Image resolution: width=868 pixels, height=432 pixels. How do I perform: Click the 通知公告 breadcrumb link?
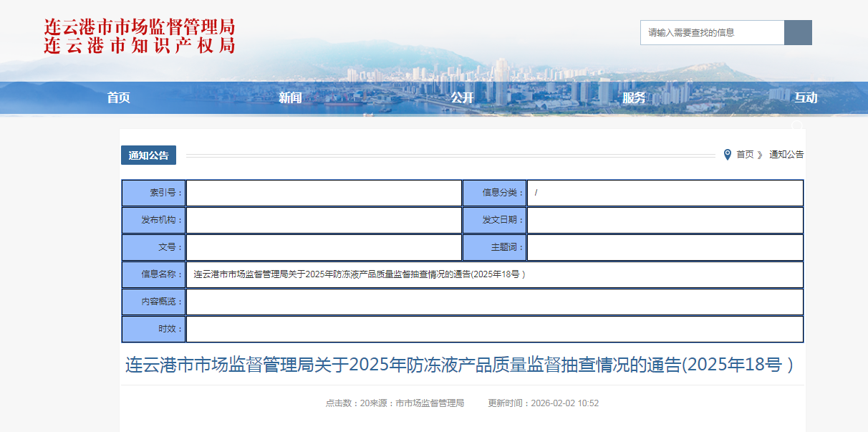(x=786, y=155)
